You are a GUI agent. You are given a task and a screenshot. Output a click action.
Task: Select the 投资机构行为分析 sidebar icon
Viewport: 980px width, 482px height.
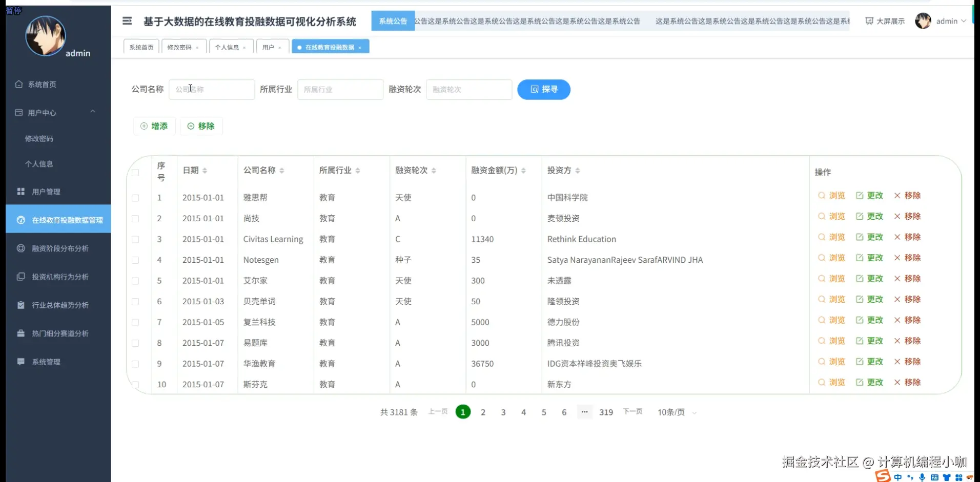(x=21, y=277)
